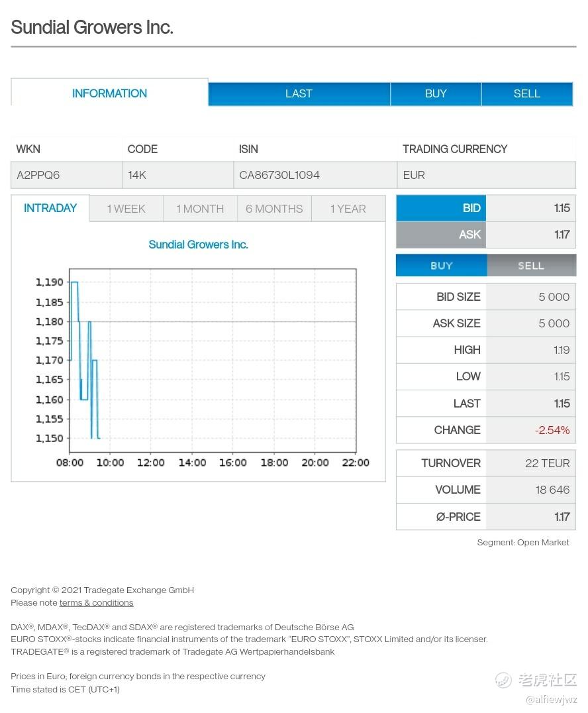Screen dimensions: 588x713
Task: Click the BID label cell
Action: [441, 208]
